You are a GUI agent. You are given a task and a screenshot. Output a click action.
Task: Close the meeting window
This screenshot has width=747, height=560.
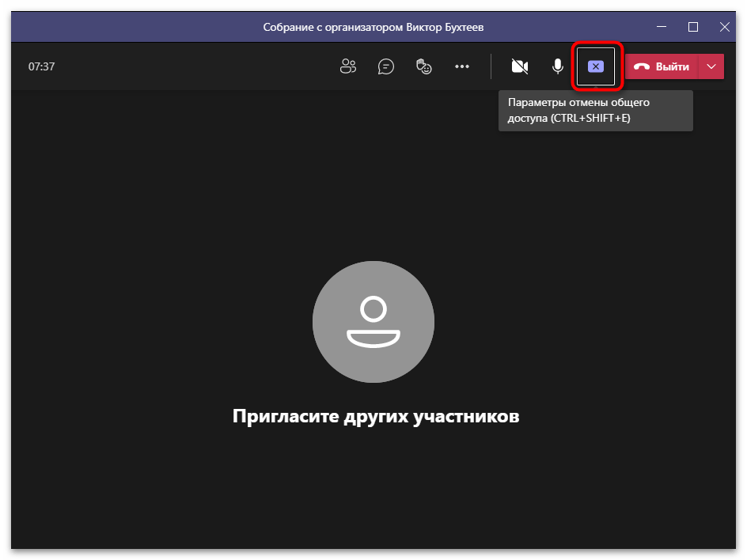[x=725, y=27]
